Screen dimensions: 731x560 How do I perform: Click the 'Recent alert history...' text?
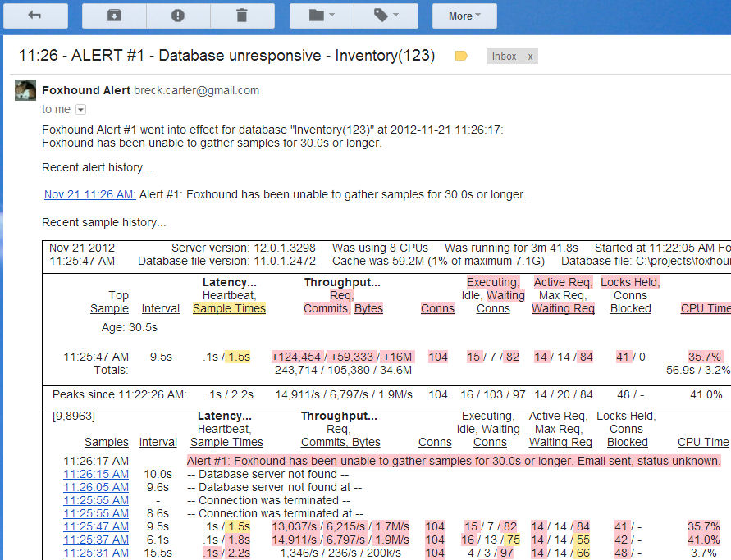[97, 167]
